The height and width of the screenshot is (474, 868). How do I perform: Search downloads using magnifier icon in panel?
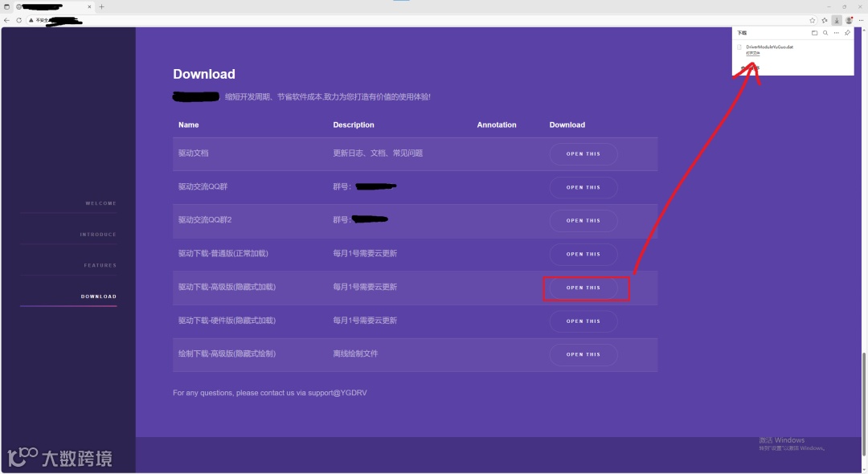pos(825,33)
